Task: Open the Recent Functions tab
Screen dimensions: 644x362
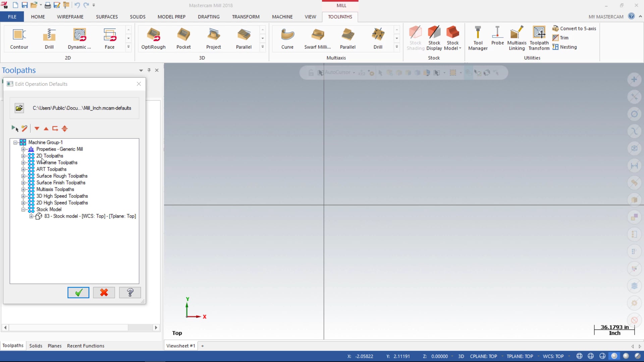Action: point(86,346)
